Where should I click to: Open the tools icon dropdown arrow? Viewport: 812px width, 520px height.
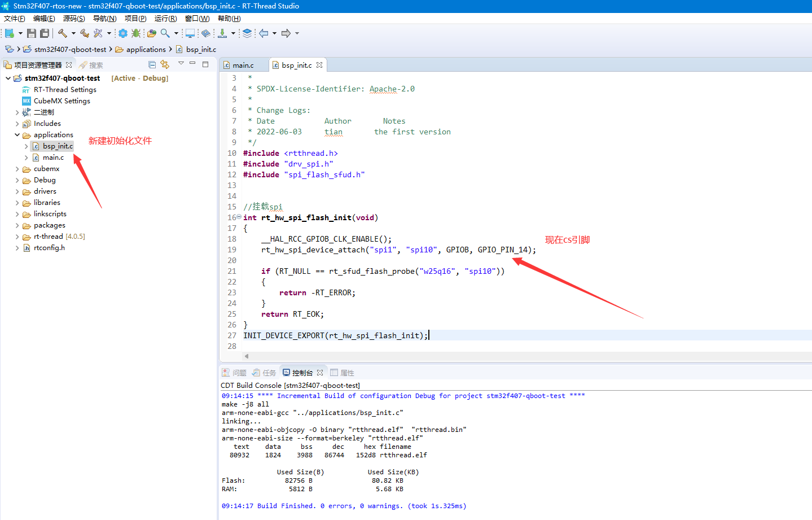109,33
